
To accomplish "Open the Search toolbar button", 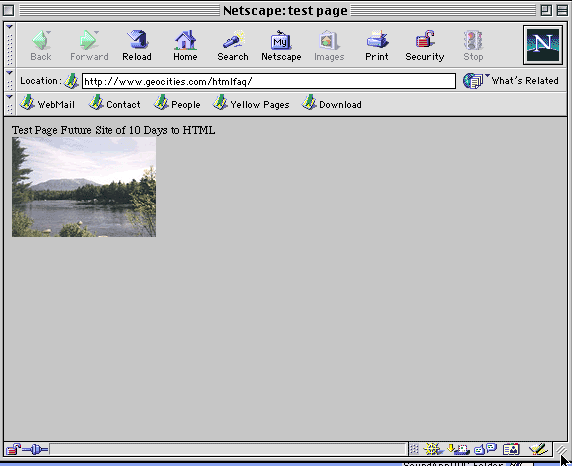I will click(x=233, y=46).
